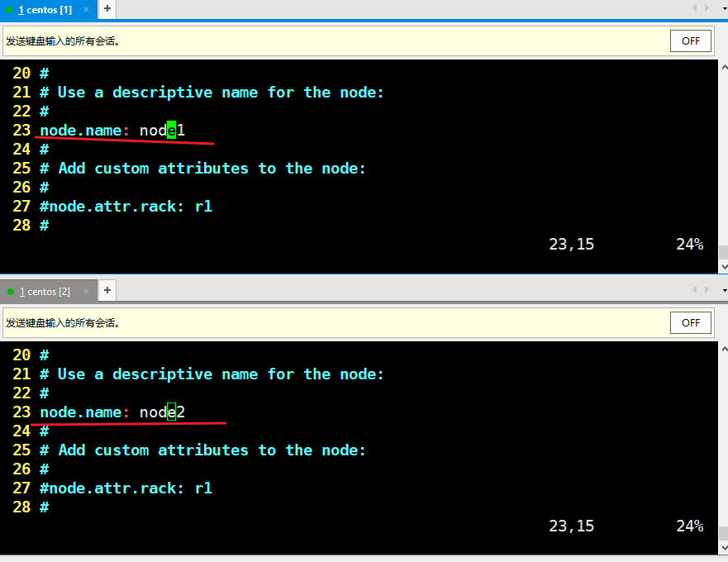Toggle OFF button in the lower pane

point(690,323)
